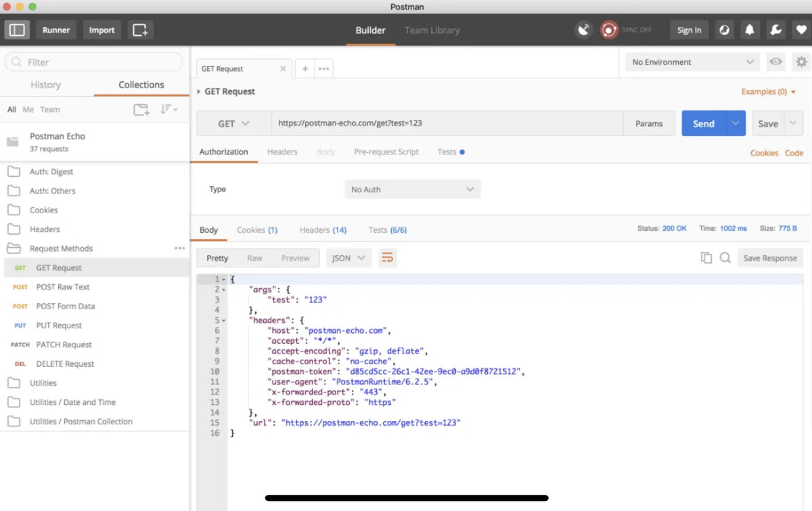Open the Cookies link
This screenshot has height=511, width=812.
click(764, 153)
